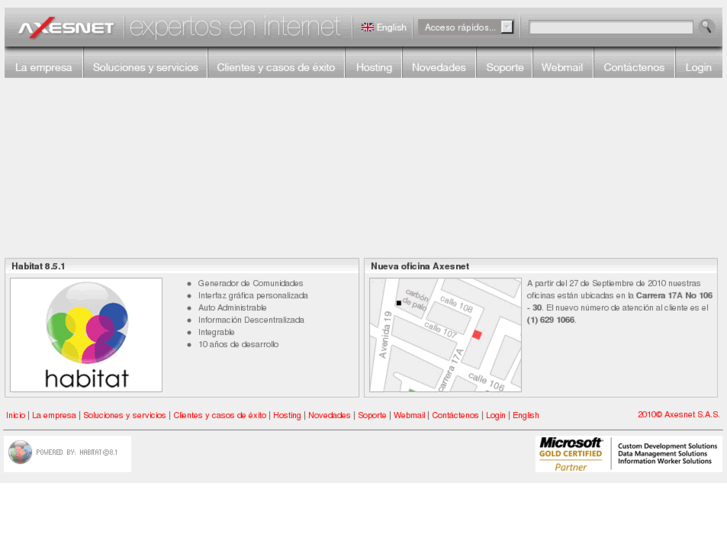This screenshot has width=727, height=545.
Task: Click Integrable list item
Action: [216, 332]
